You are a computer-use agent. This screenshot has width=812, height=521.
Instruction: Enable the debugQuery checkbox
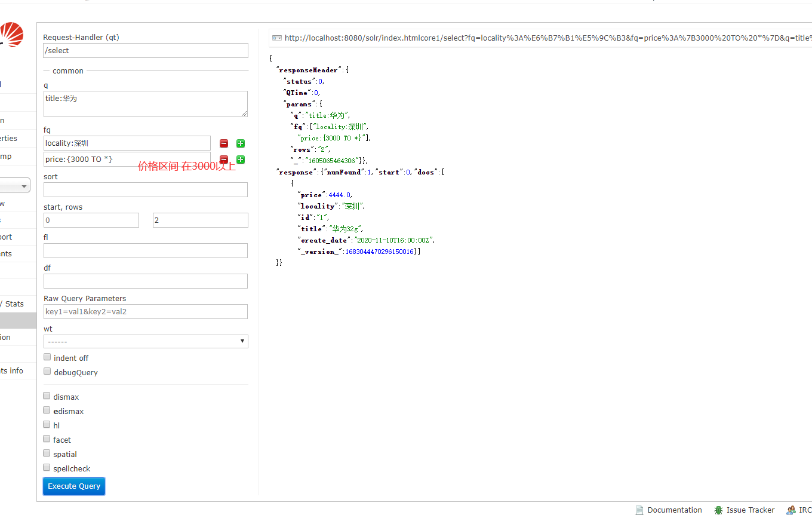pos(47,372)
